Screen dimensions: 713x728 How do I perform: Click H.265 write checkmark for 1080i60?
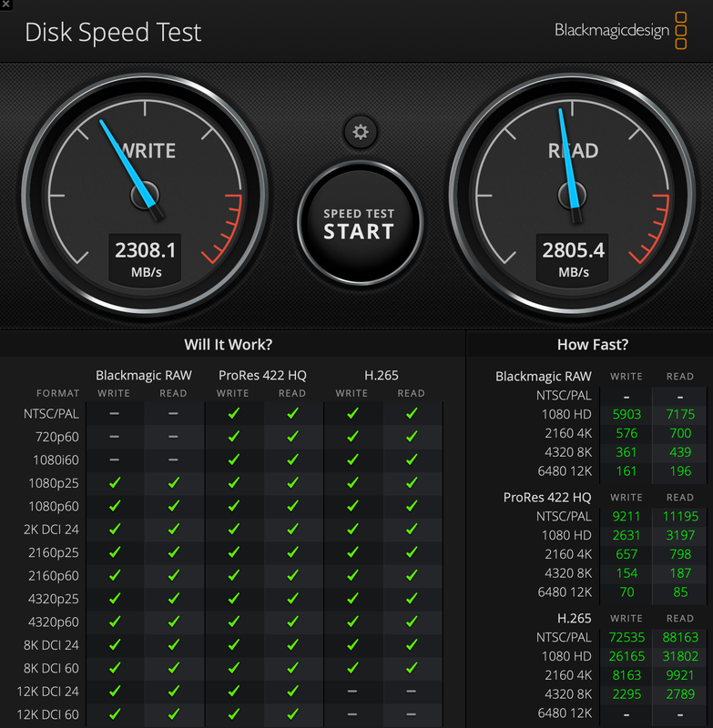[x=352, y=460]
